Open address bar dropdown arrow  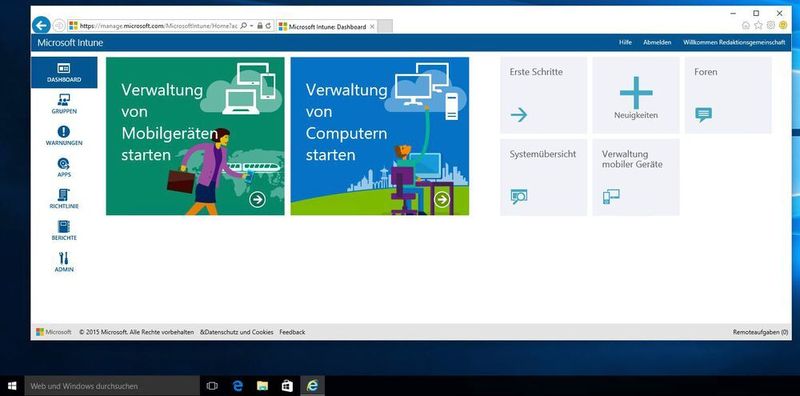(252, 26)
